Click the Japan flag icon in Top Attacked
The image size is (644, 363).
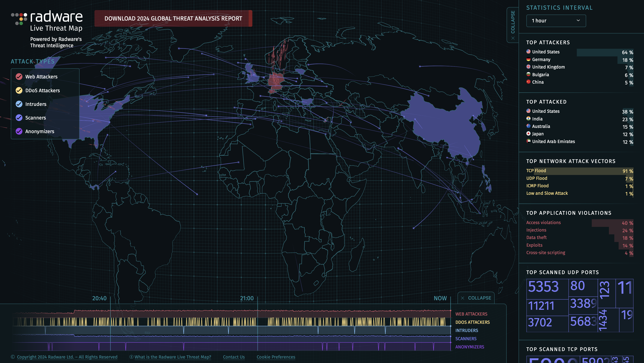click(528, 134)
